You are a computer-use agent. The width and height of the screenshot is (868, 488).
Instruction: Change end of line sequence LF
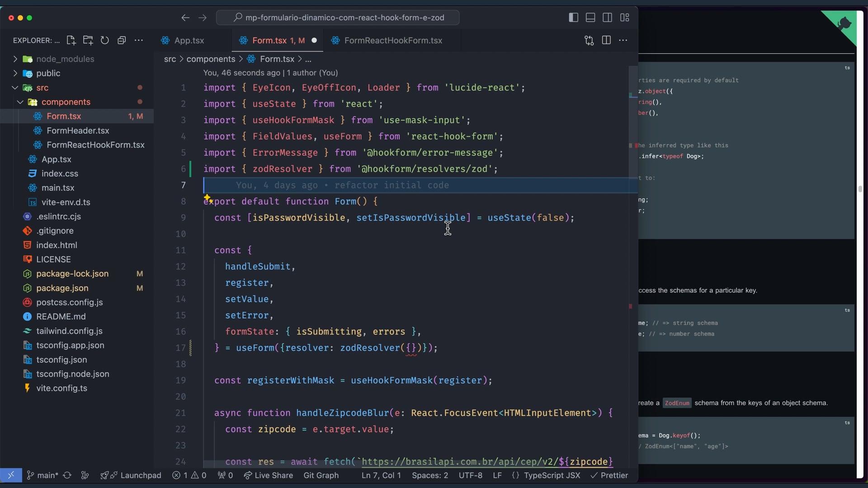[x=497, y=475]
